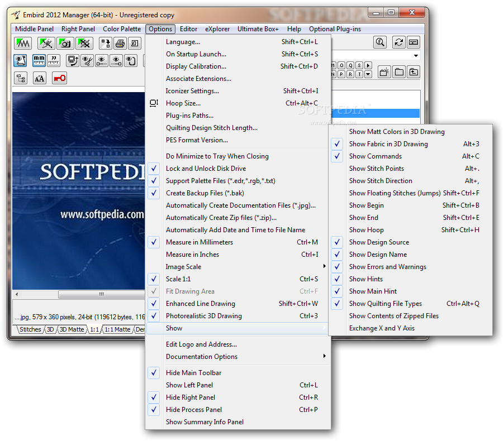
Task: Click the preview scrollbar left arrow
Action: (x=17, y=294)
